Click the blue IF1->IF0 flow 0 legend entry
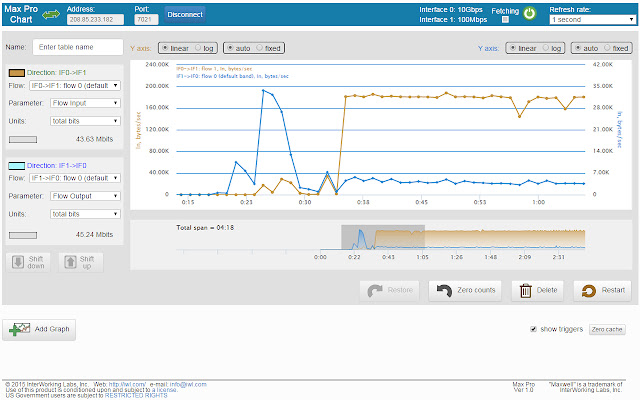Viewport: 640px width, 400px height. 232,76
